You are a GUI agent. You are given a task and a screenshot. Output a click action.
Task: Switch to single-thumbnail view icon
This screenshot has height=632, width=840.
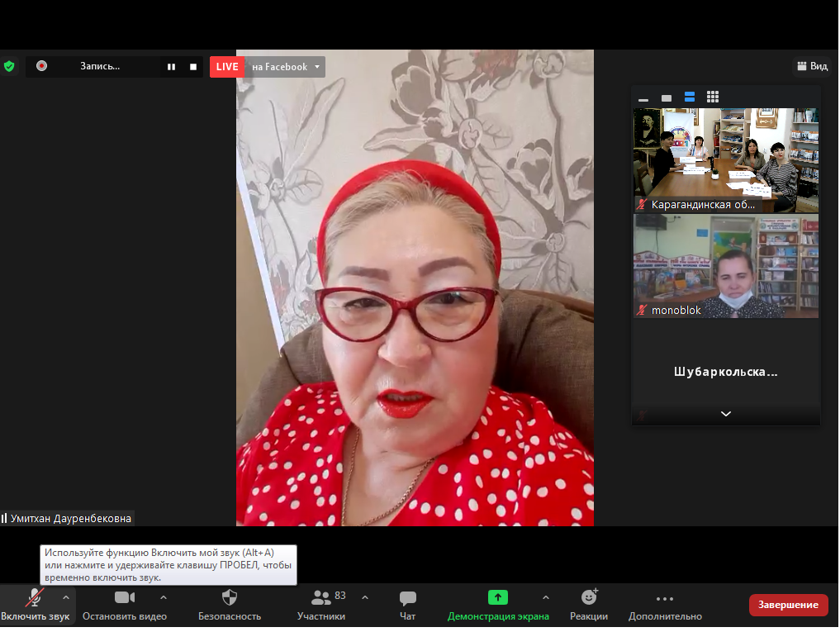click(x=667, y=97)
